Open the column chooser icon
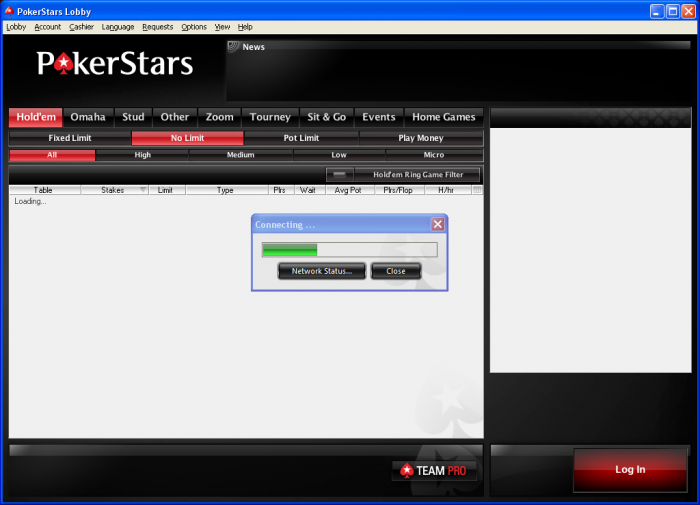The image size is (700, 505). (x=477, y=190)
